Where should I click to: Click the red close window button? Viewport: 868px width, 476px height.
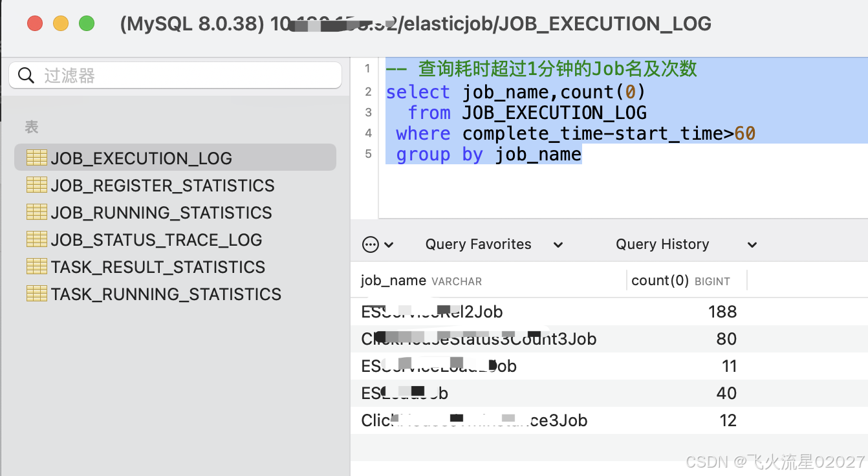click(x=35, y=24)
